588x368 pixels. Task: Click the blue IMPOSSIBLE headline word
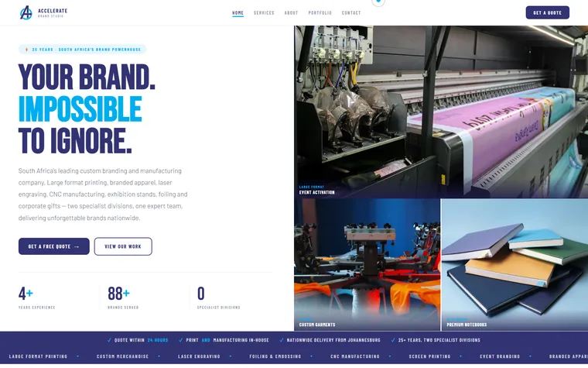[x=80, y=109]
